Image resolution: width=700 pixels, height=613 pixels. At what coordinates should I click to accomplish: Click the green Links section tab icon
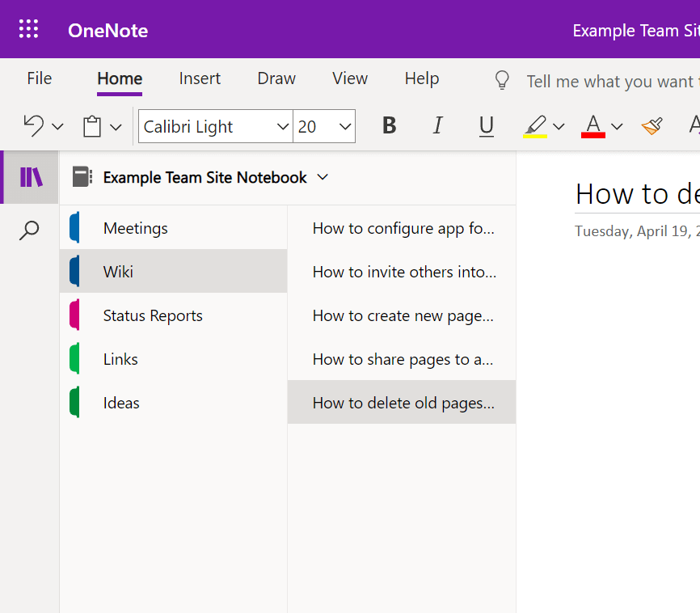[x=74, y=359]
